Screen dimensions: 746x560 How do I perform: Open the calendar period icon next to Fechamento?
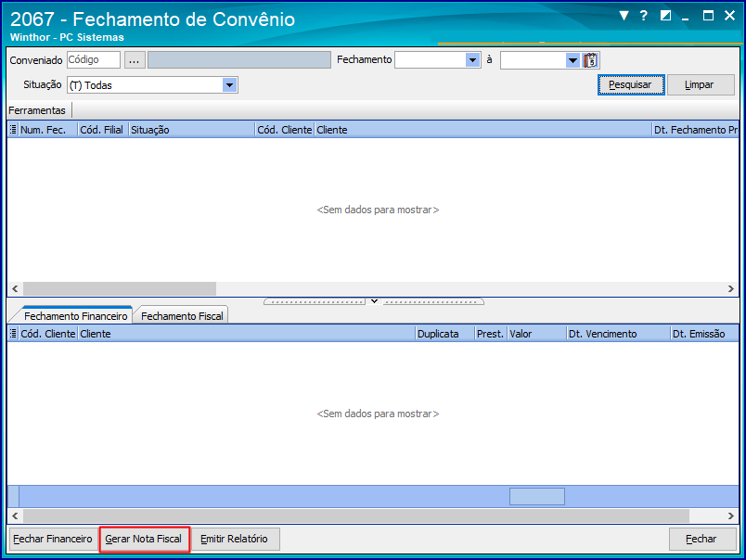590,60
